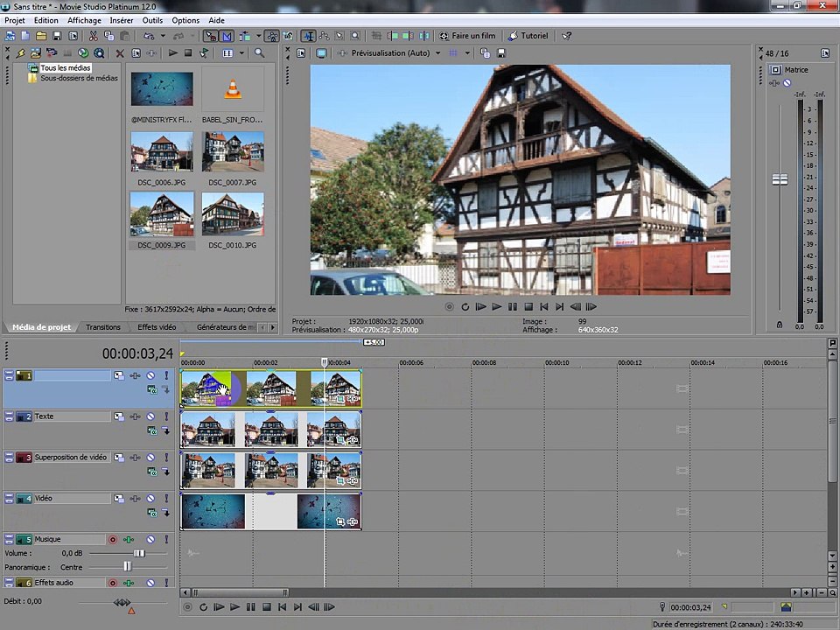
Task: Click the Cut scissors icon
Action: point(94,36)
